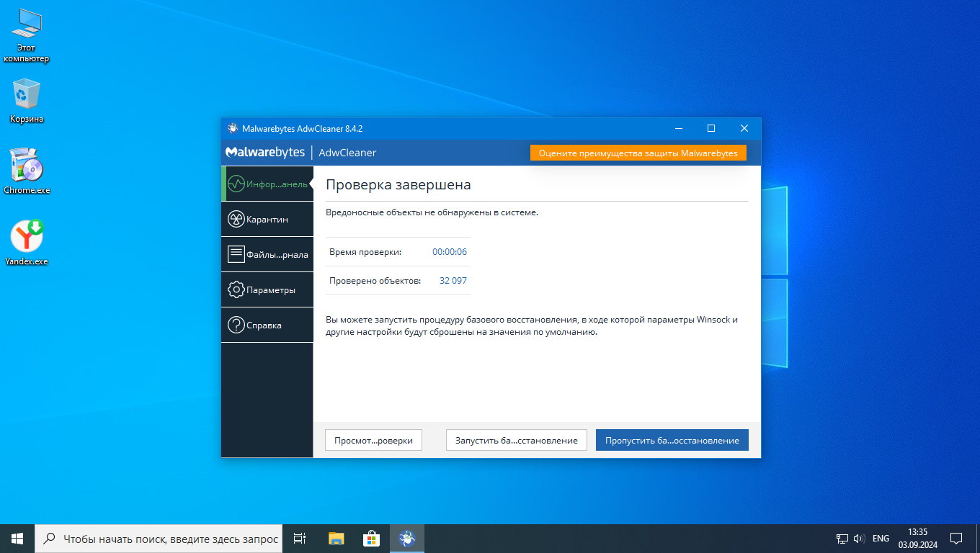Click the text Вредоносные объекты не обнаружены в системе
The width and height of the screenshot is (980, 553).
(x=432, y=212)
